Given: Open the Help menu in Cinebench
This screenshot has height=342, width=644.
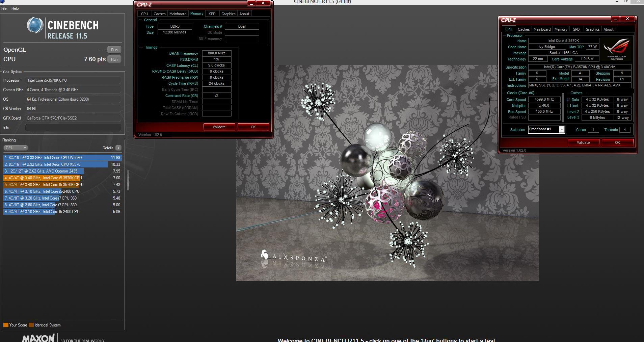Looking at the screenshot, I should coord(15,8).
